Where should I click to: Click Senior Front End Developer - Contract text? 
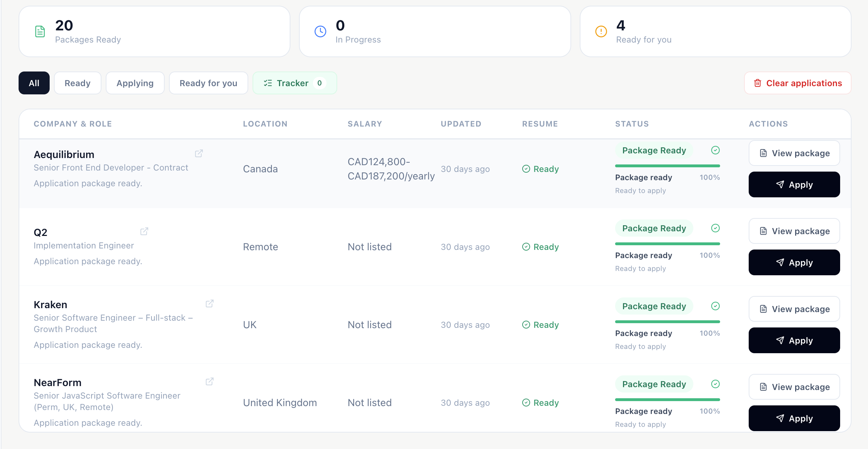111,168
